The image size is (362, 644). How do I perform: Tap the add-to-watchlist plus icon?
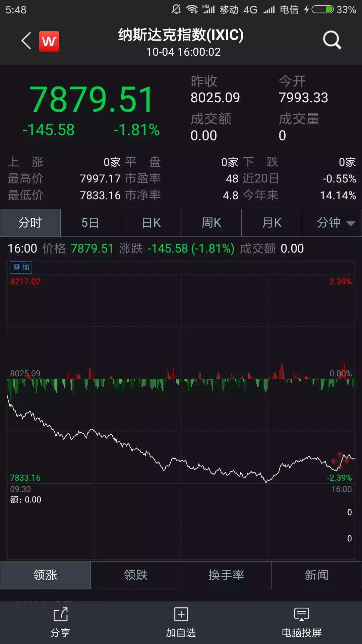point(181,614)
